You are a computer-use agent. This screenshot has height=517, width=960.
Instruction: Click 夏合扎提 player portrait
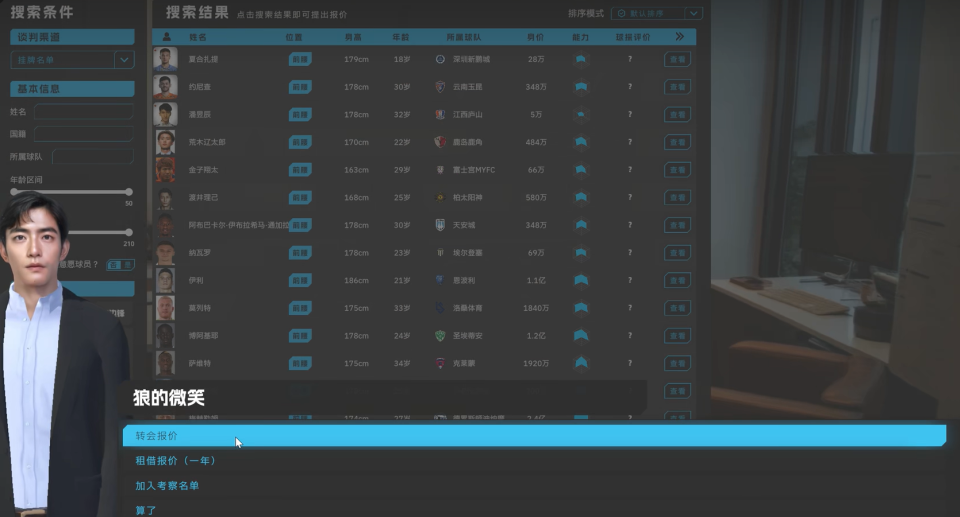(165, 59)
